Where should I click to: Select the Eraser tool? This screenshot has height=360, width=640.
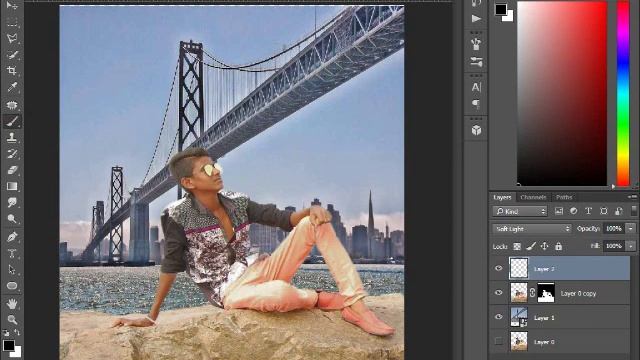pos(12,170)
